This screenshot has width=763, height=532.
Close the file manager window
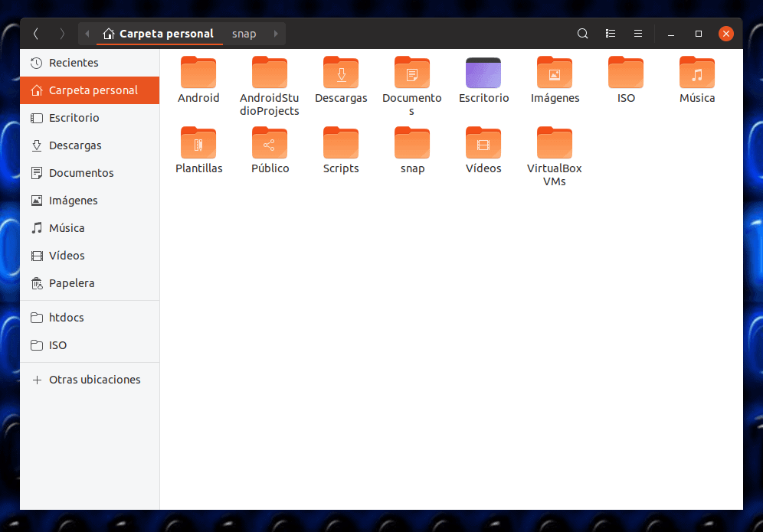tap(726, 34)
